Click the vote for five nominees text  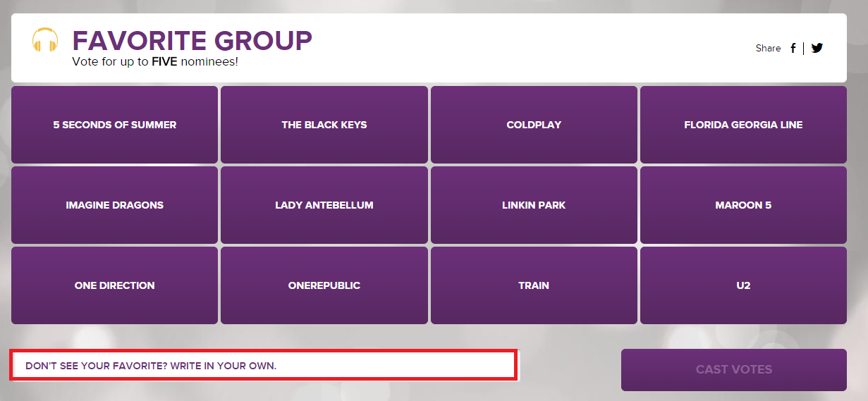pyautogui.click(x=155, y=62)
